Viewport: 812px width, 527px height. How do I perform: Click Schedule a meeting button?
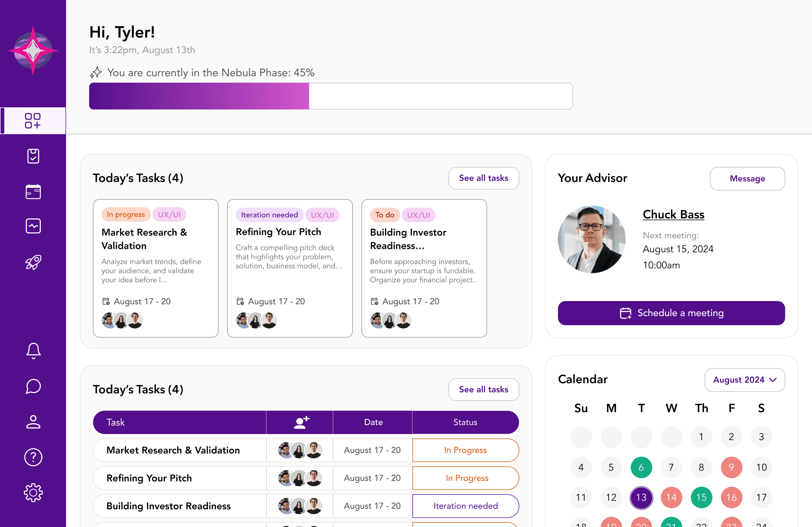pos(671,313)
